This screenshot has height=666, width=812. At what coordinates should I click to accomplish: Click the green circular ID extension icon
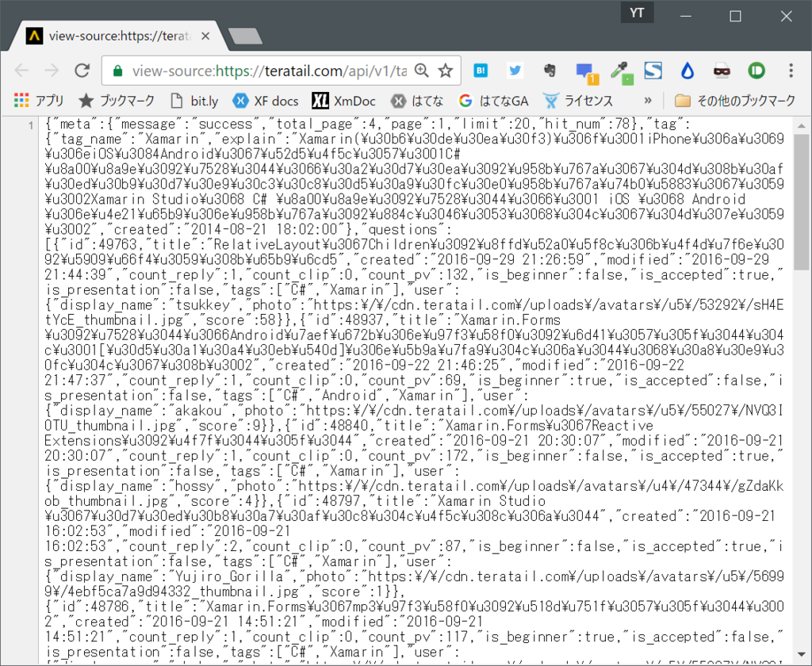(x=756, y=71)
